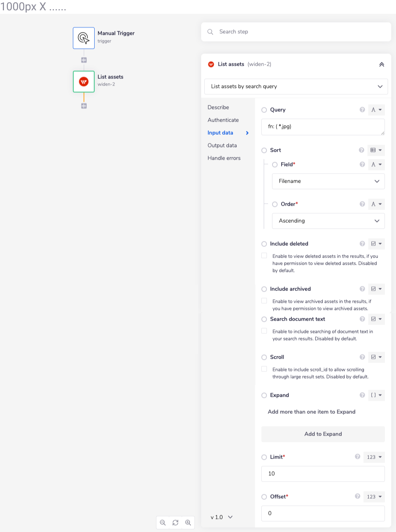Select the List assets Widen node icon
Screen dimensions: 396x532
tap(84, 82)
